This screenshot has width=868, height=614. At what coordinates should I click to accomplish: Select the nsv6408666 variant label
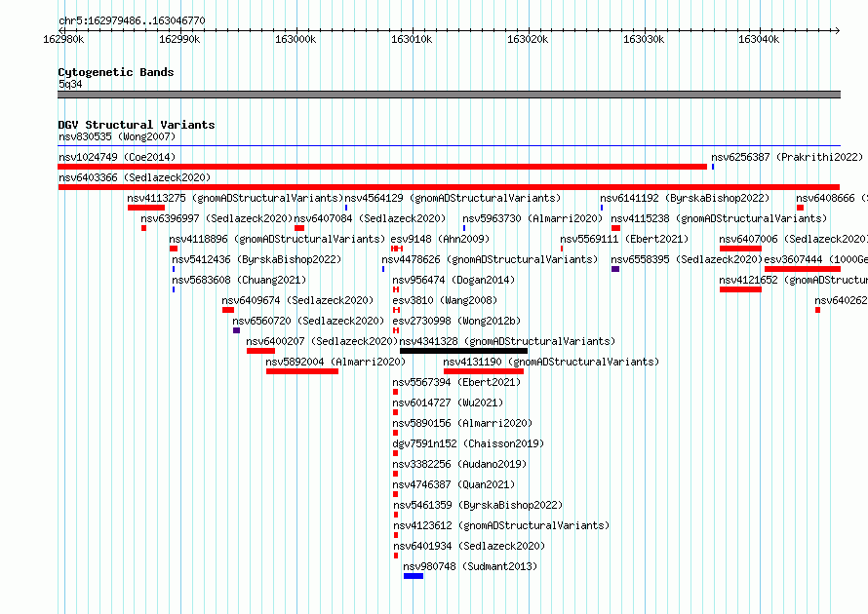pos(832,198)
